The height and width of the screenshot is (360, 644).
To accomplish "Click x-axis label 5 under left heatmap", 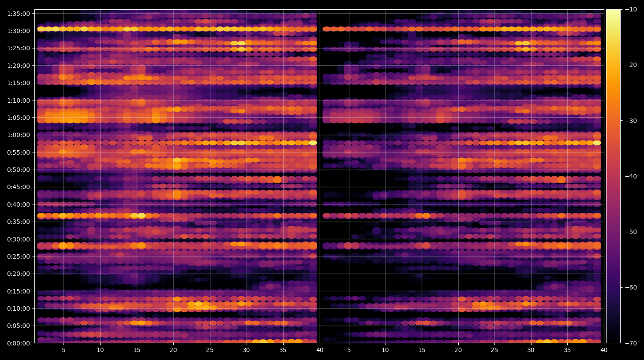I will tap(64, 350).
